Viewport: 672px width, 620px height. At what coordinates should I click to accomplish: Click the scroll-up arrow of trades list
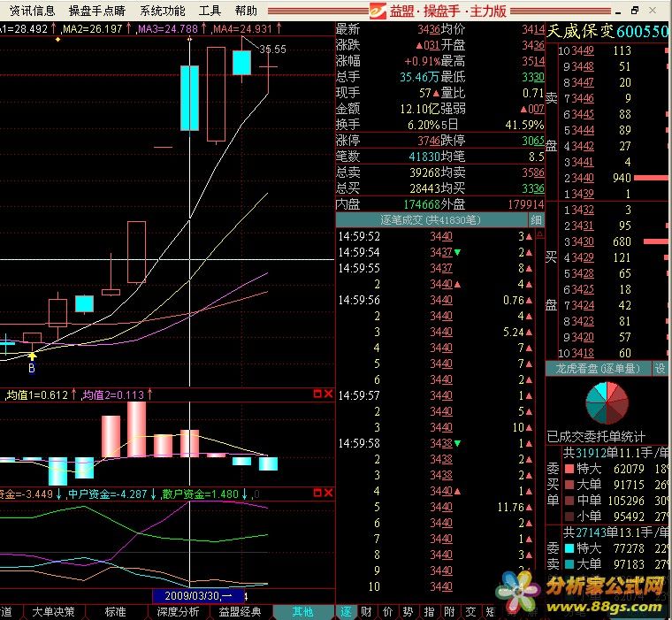pos(539,234)
